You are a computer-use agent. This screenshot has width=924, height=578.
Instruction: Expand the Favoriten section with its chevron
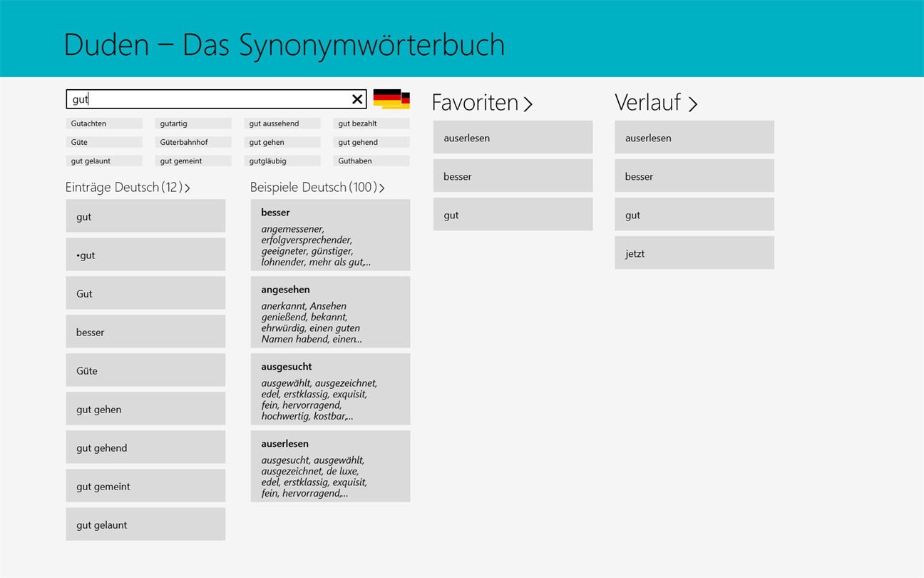pyautogui.click(x=528, y=104)
